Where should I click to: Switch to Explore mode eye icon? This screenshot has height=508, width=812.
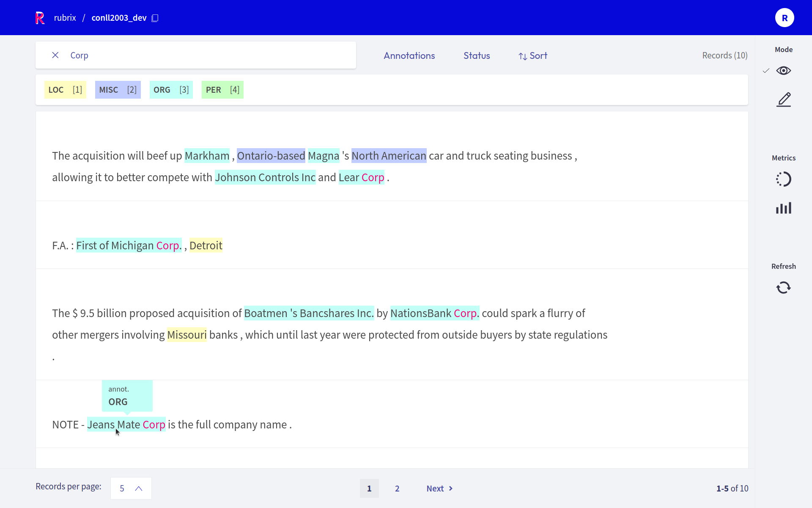pos(784,71)
